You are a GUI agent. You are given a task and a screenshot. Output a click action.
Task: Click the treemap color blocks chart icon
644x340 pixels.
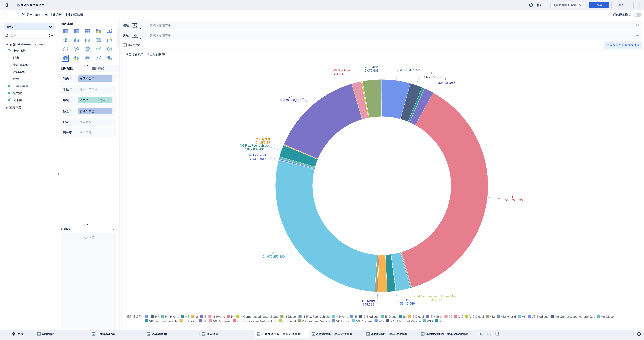98,31
